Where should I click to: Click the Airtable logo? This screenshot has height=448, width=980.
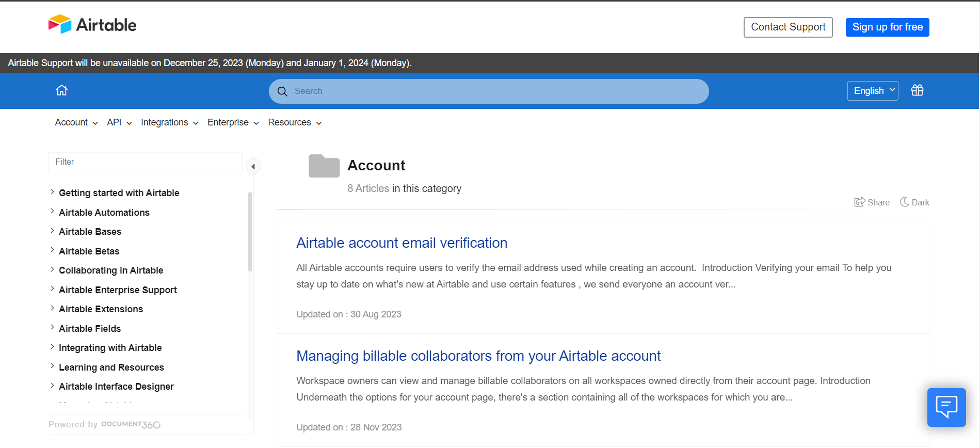(92, 25)
